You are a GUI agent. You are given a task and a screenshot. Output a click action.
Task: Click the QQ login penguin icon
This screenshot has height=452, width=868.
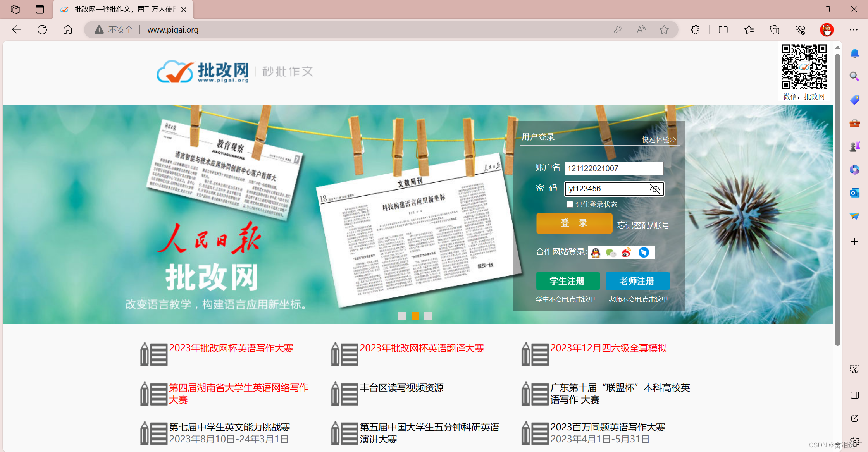tap(596, 253)
